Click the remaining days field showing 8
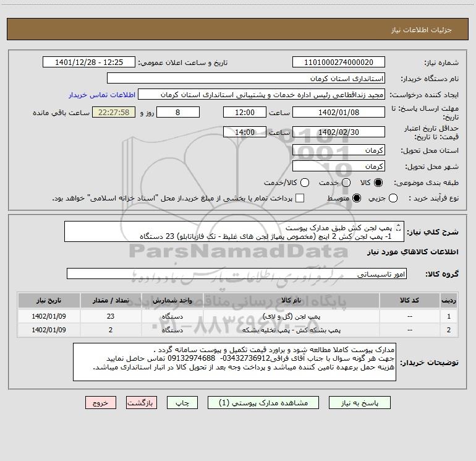The image size is (476, 461). 178,112
